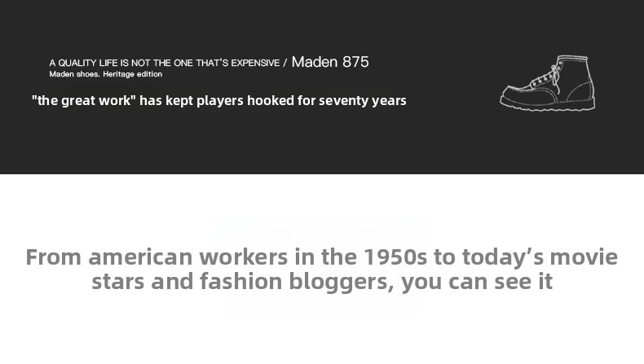Select the "Maden shoes." brand text

tap(74, 74)
